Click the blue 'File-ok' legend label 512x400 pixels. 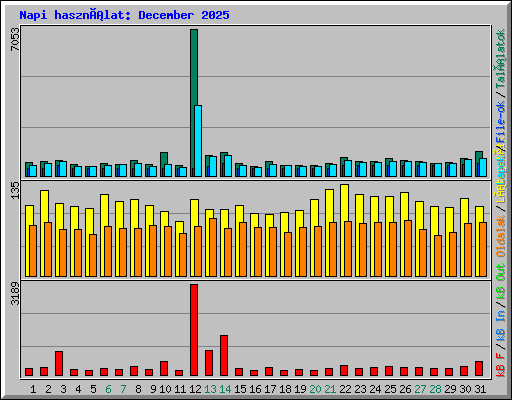500,122
